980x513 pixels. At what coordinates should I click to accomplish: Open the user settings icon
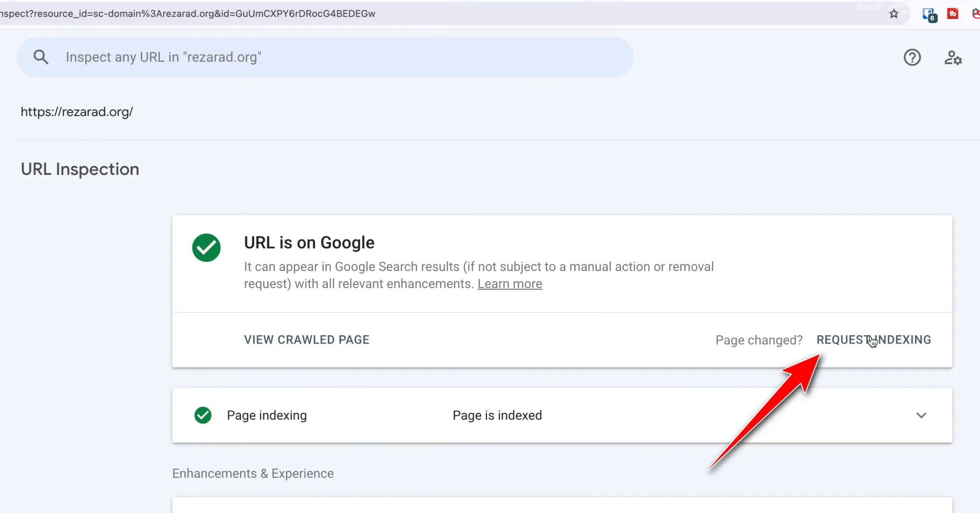click(953, 57)
